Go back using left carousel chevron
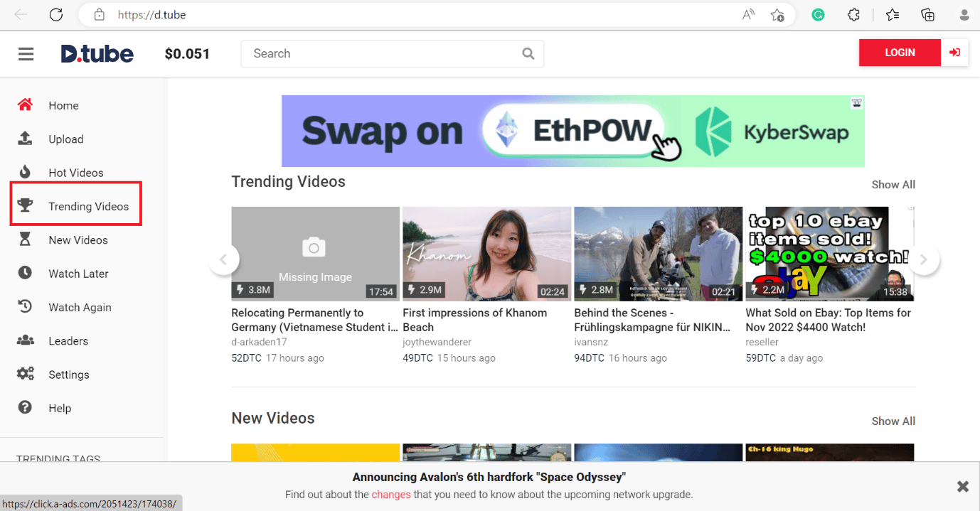 coord(224,260)
